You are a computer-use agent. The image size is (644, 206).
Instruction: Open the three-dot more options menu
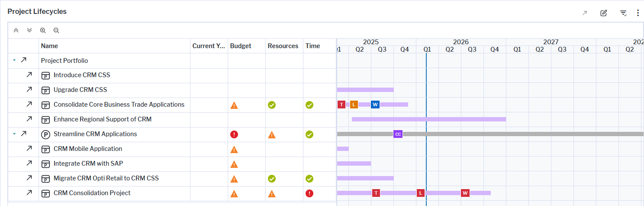pyautogui.click(x=638, y=13)
